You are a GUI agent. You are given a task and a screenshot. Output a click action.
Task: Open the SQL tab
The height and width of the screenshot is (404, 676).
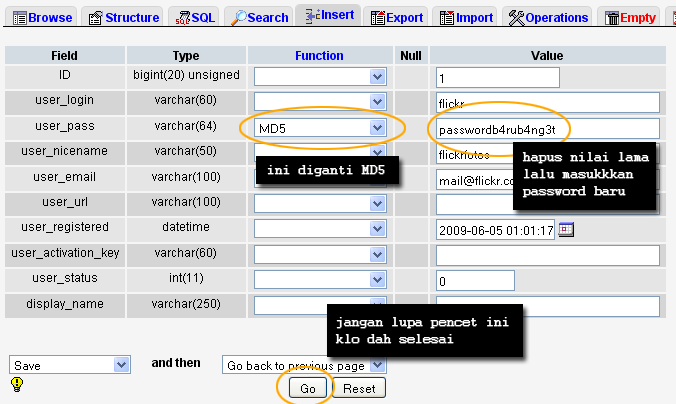pyautogui.click(x=194, y=17)
